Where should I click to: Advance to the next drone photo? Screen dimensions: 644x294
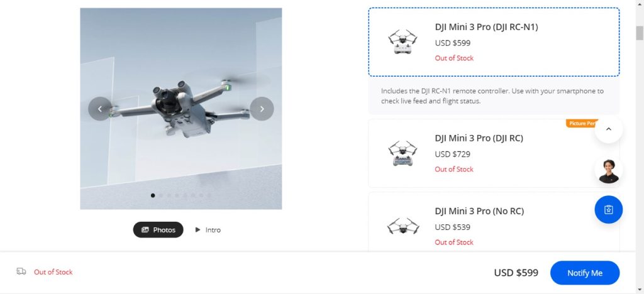(262, 109)
